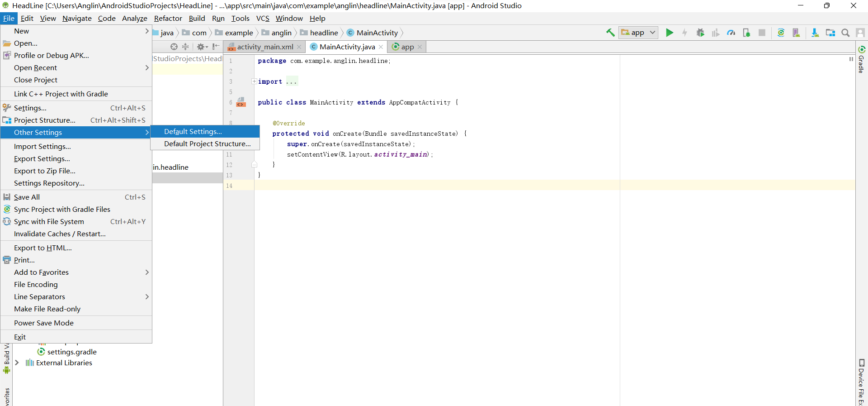Click the Search Everywhere magnifier icon
Image resolution: width=868 pixels, height=406 pixels.
tap(845, 33)
